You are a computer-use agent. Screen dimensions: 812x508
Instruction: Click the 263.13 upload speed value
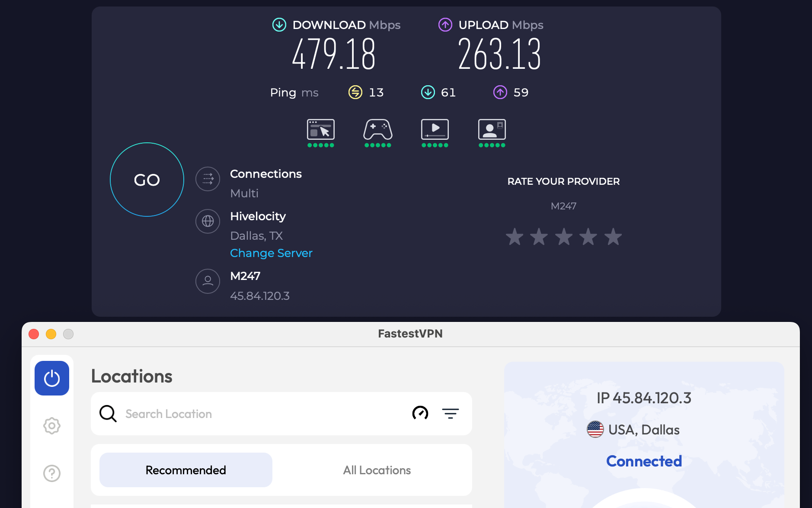point(499,54)
